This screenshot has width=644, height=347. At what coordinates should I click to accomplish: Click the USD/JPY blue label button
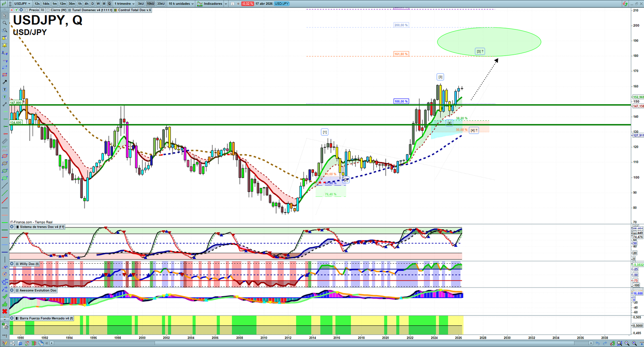point(282,4)
